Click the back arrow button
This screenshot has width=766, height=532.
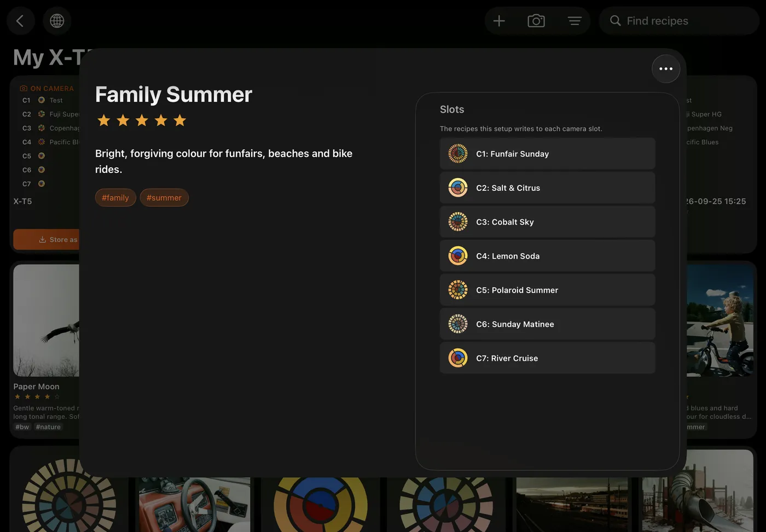click(x=21, y=21)
